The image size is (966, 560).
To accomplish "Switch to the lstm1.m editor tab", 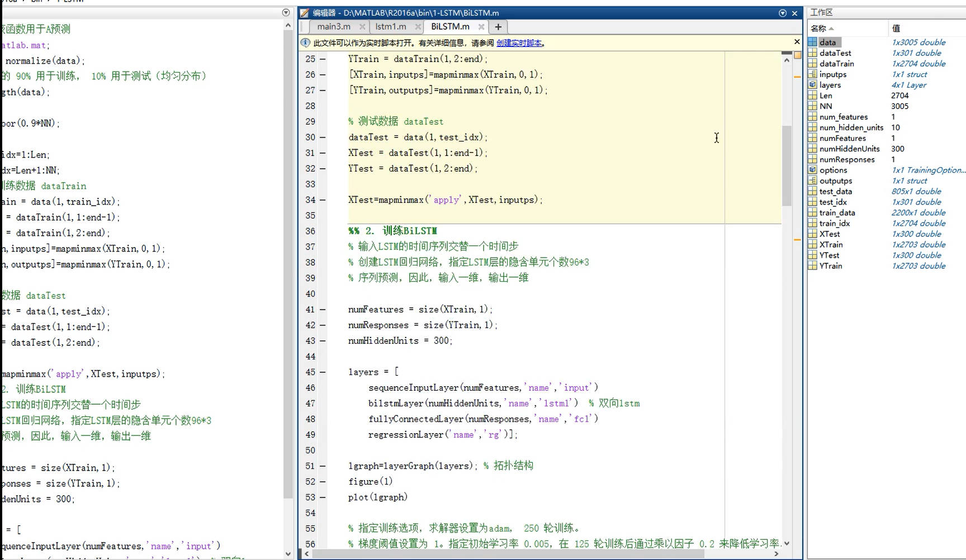I will click(391, 26).
